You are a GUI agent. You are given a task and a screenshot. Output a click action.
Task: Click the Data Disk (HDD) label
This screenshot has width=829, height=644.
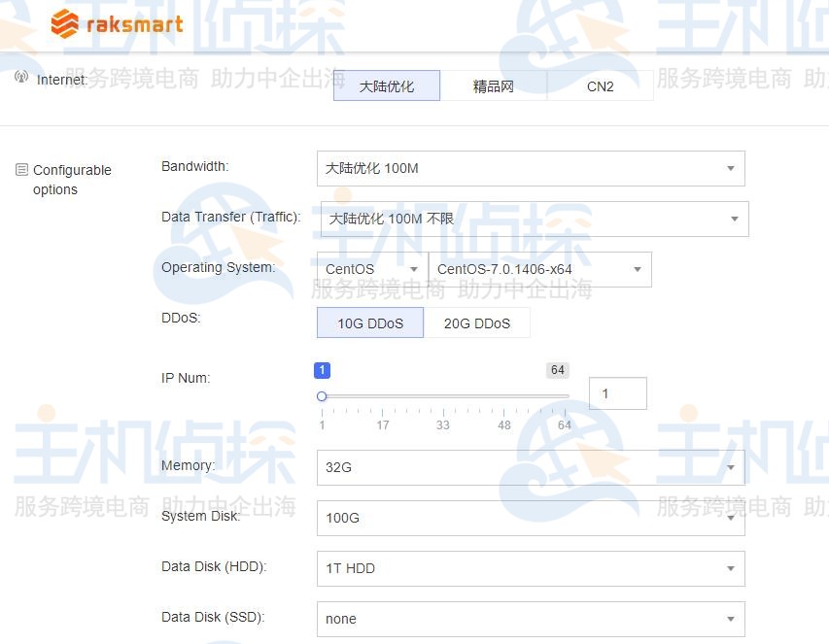coord(214,566)
